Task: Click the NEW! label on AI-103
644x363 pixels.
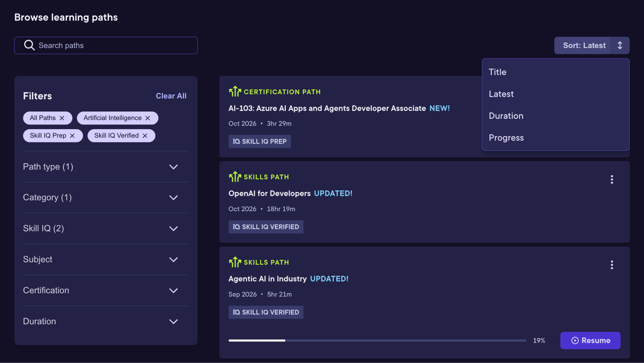Action: [x=440, y=108]
